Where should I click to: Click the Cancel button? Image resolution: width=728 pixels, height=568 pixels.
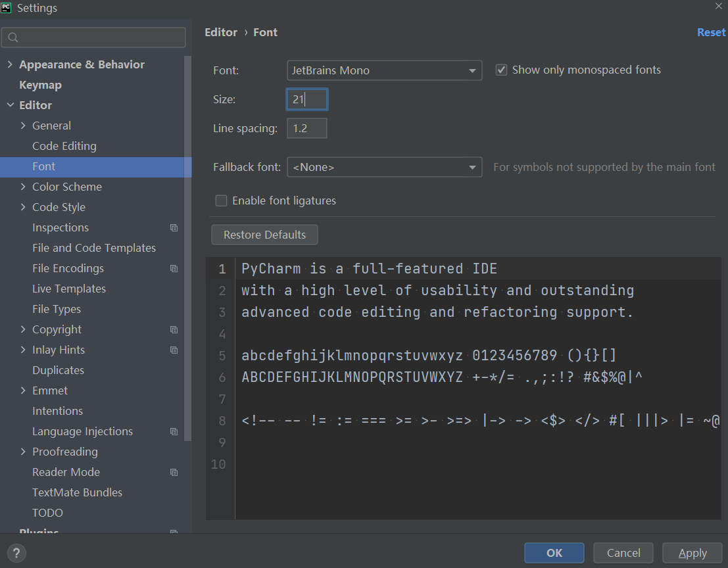pyautogui.click(x=623, y=553)
